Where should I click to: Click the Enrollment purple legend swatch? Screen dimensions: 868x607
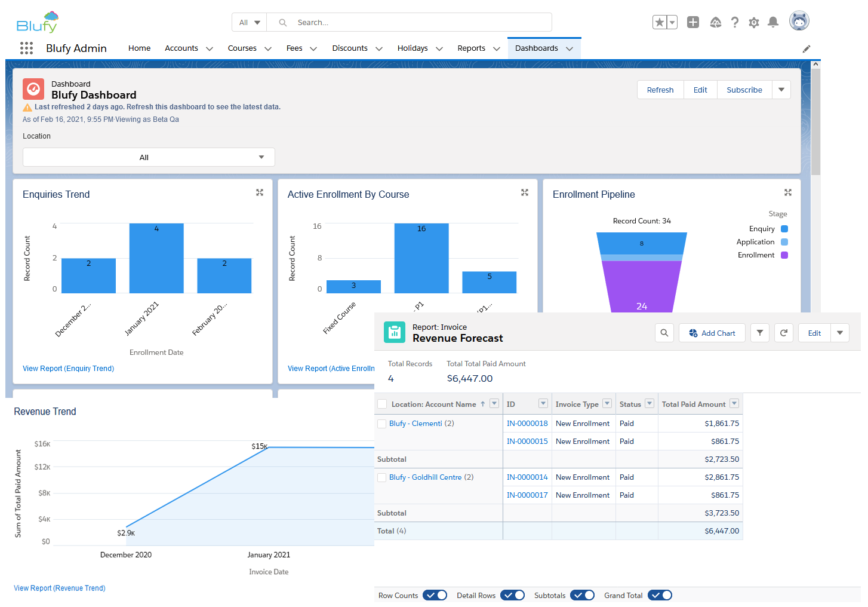point(784,255)
